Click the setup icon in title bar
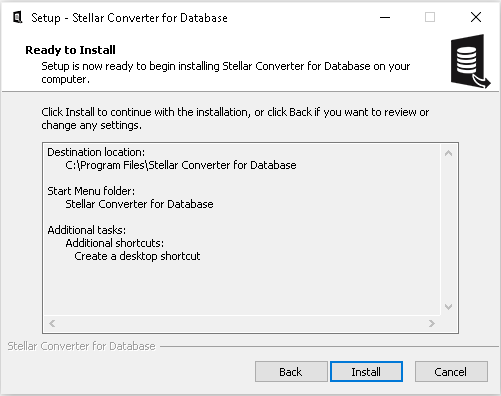Image resolution: width=501 pixels, height=396 pixels. click(17, 17)
